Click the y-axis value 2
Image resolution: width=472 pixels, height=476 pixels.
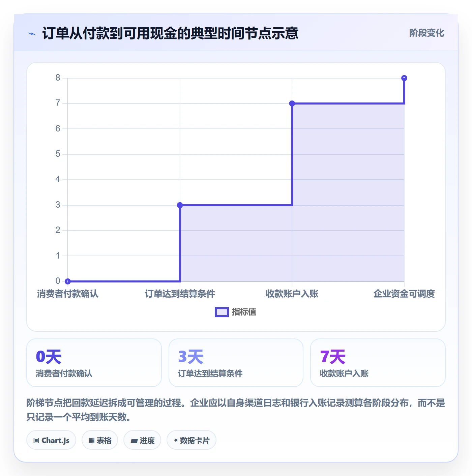click(x=58, y=230)
